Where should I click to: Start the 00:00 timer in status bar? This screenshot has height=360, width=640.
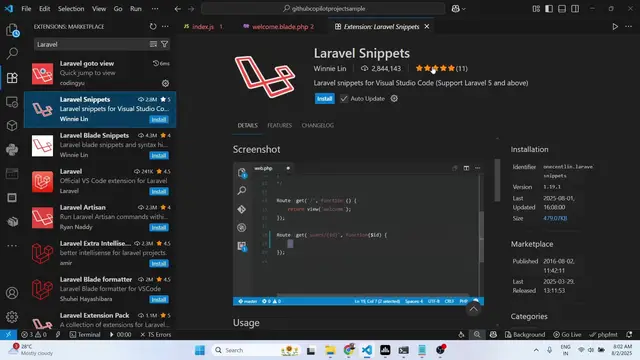point(120,334)
